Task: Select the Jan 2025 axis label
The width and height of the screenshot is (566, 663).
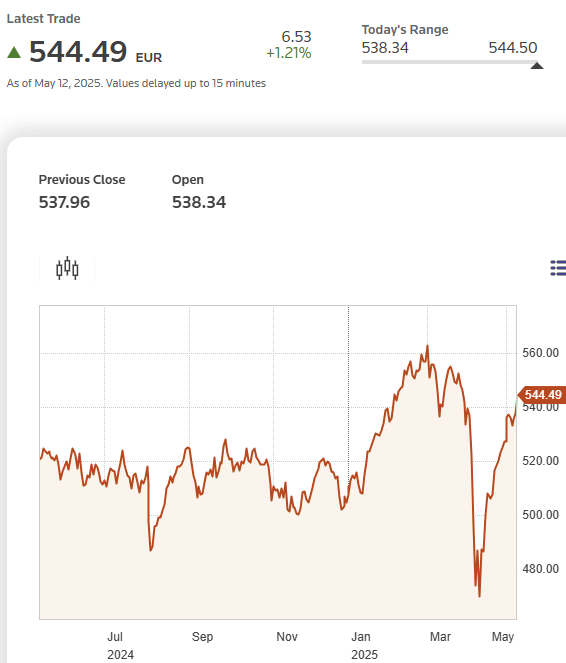Action: (364, 645)
